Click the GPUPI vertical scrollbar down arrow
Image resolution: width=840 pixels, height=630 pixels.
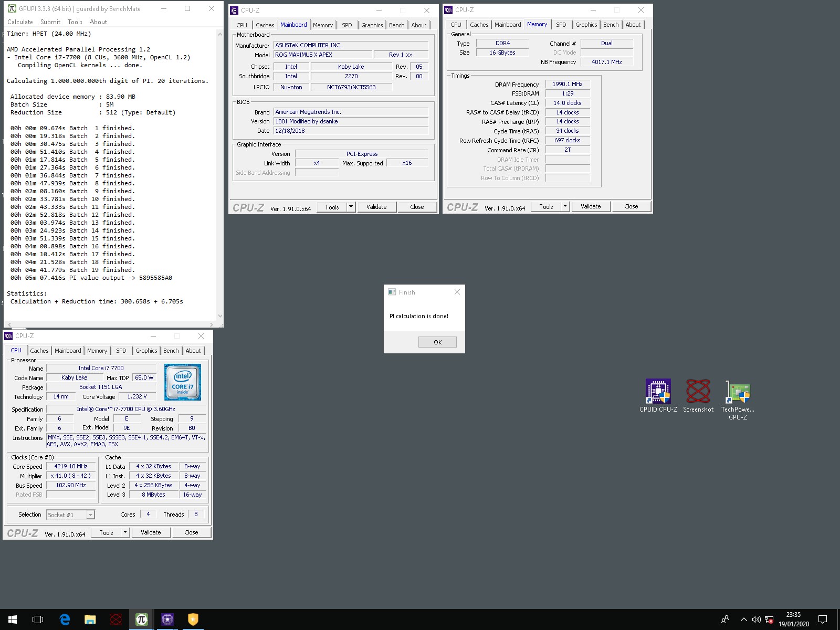click(x=220, y=316)
